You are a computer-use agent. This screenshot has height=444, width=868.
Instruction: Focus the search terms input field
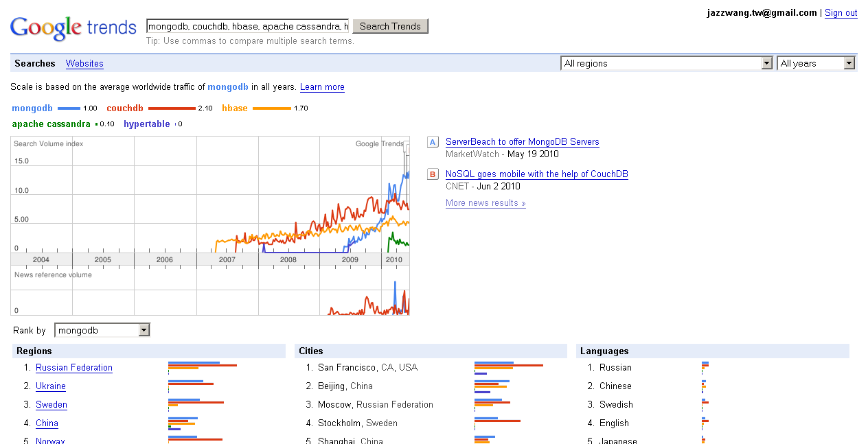(247, 26)
